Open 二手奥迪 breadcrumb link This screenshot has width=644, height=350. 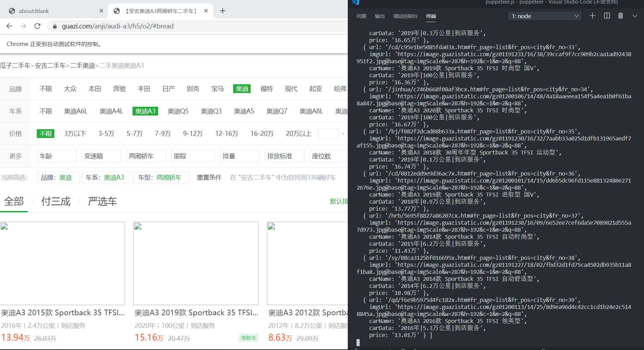[82, 66]
